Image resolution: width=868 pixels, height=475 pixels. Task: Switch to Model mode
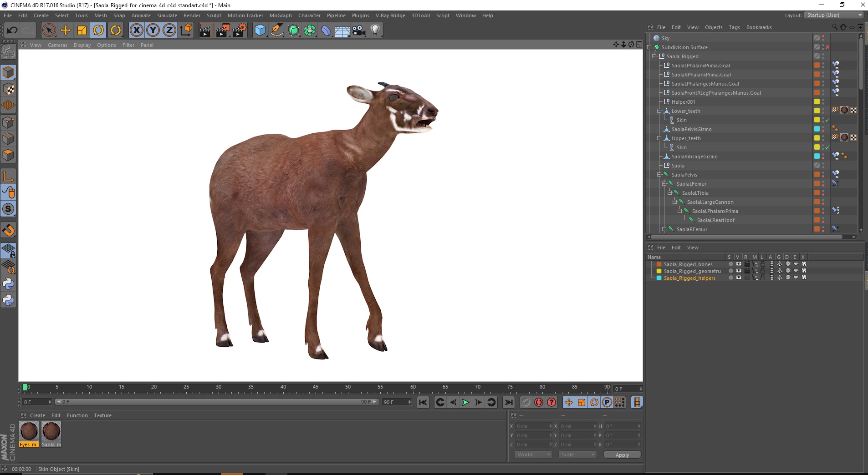8,73
